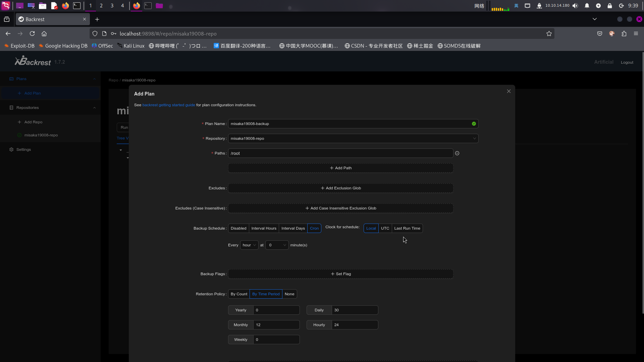
Task: Click the Plan Name input field
Action: (x=349, y=124)
